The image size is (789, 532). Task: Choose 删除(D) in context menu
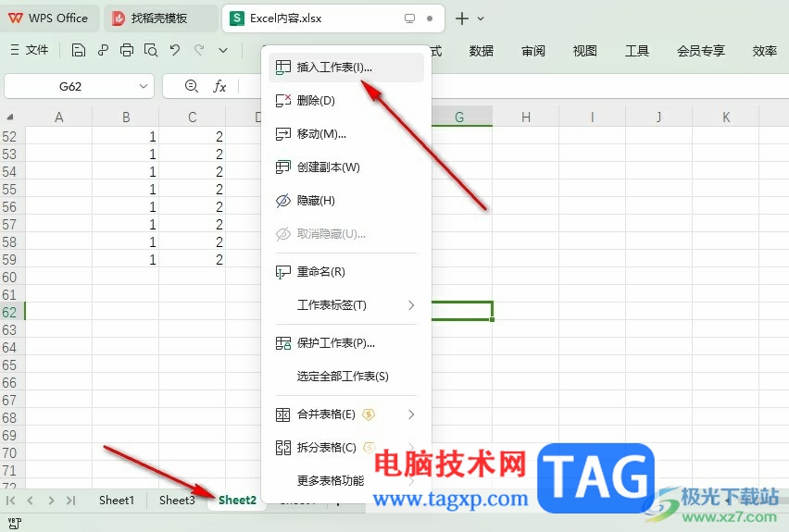click(x=346, y=101)
